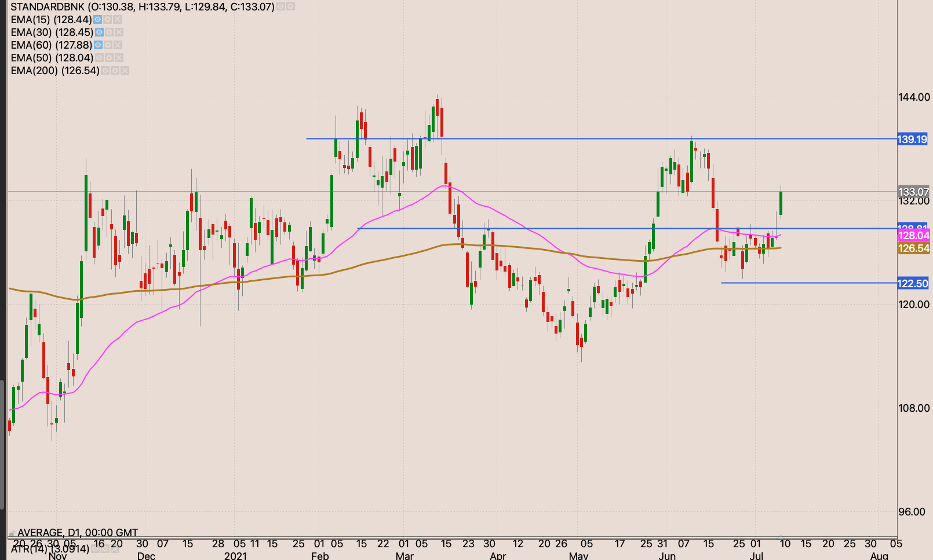Select the 122.50 support line price label
Image resolution: width=933 pixels, height=560 pixels.
click(x=912, y=283)
